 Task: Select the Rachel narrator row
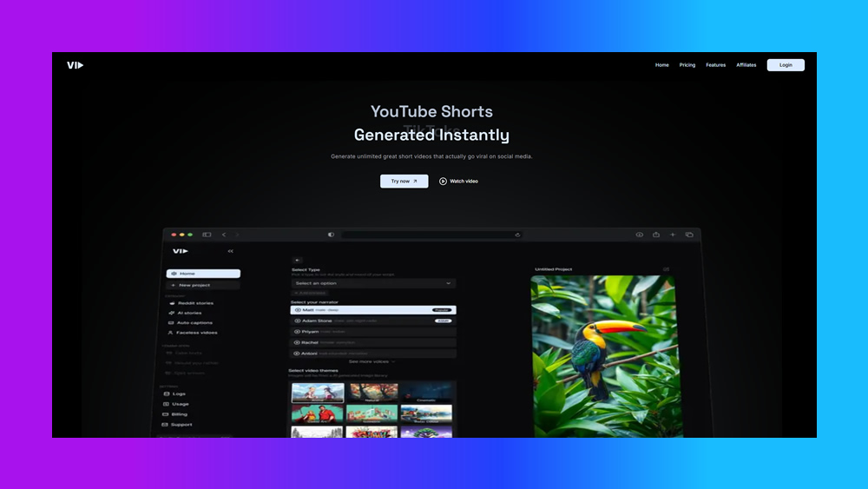[x=373, y=343]
